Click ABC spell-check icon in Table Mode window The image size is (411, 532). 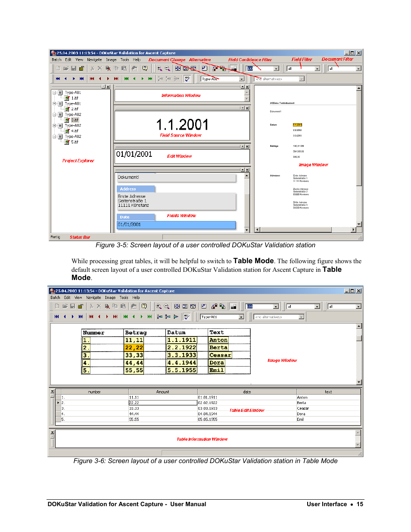(186, 317)
